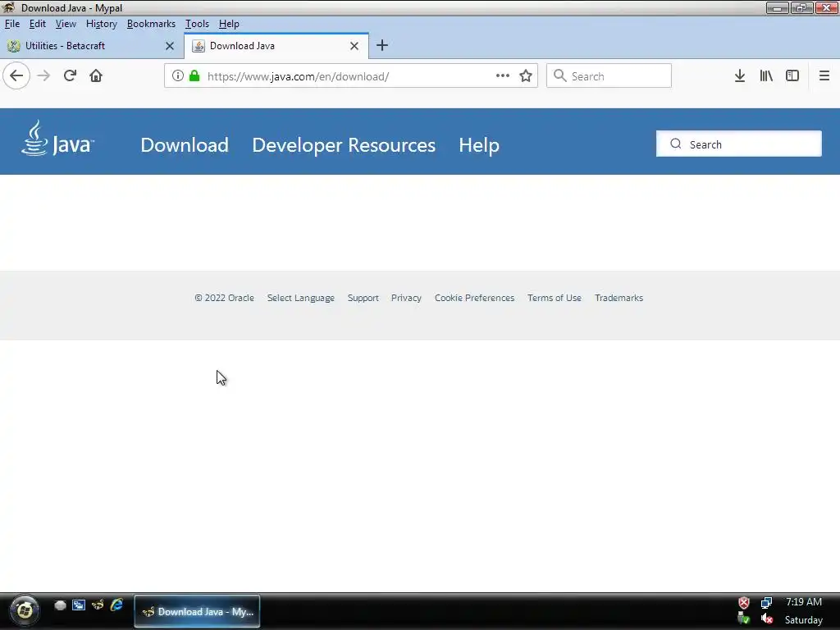Click the forward navigation arrow
Viewport: 840px width, 630px height.
tap(43, 75)
